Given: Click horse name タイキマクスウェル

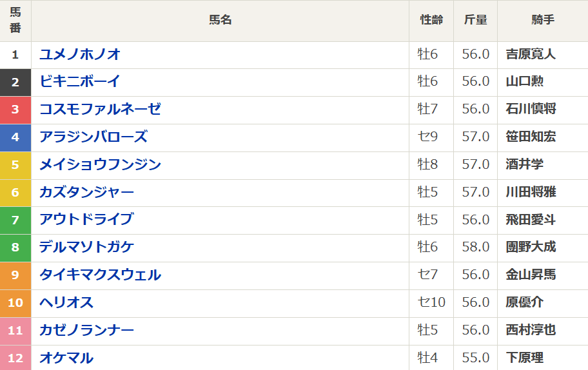Looking at the screenshot, I should point(100,275).
